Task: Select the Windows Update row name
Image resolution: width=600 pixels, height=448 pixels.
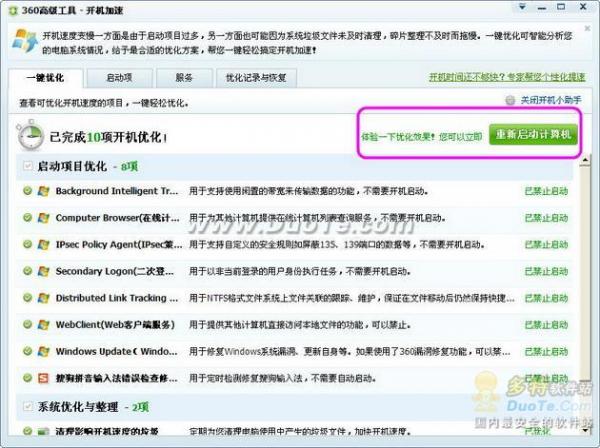Action: pos(117,351)
